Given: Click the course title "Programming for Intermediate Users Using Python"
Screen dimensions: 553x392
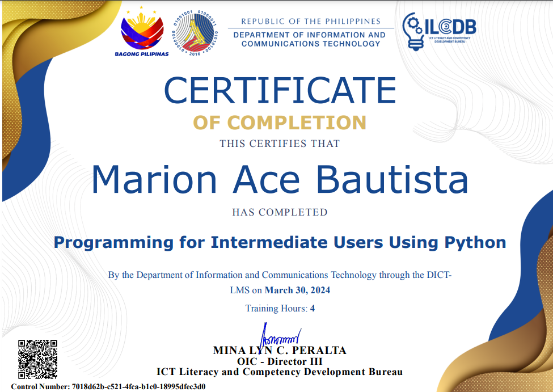Looking at the screenshot, I should (280, 243).
